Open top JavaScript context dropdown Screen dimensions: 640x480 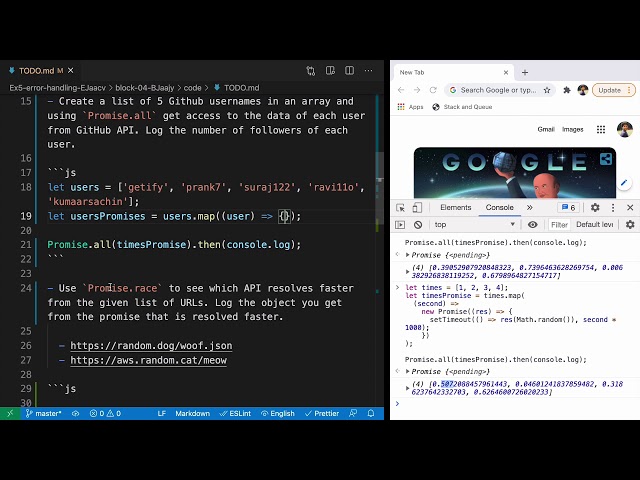coord(474,224)
